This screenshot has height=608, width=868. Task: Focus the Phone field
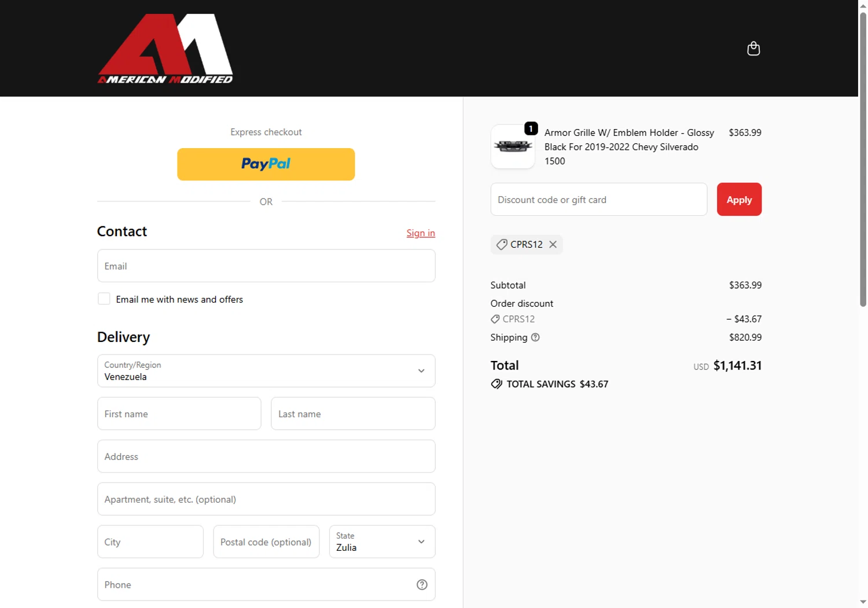(266, 584)
